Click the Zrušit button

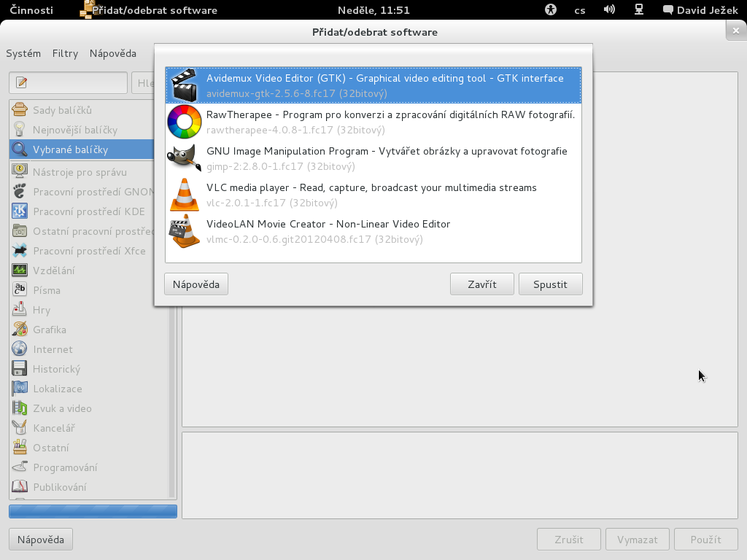(569, 540)
